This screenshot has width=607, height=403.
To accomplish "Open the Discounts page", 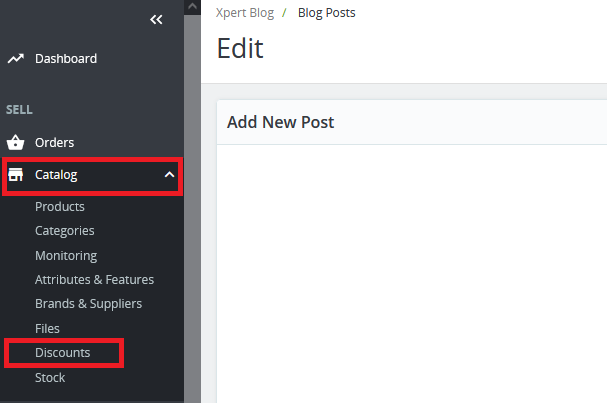I will [62, 353].
